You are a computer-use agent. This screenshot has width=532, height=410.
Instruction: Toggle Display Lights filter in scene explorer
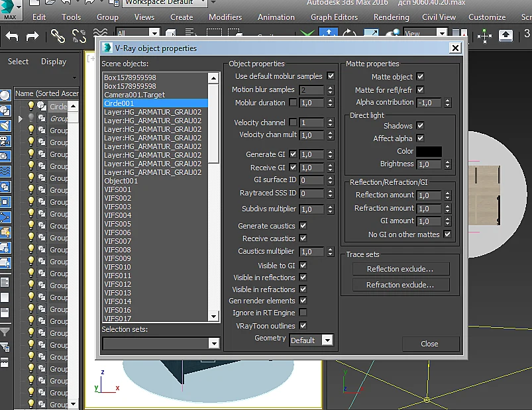tap(5, 126)
